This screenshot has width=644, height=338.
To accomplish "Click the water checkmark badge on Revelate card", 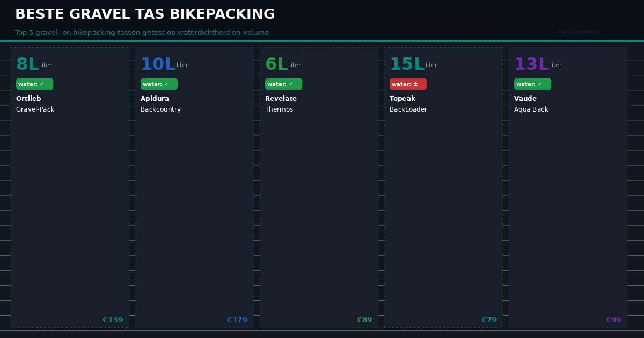I will (x=283, y=84).
